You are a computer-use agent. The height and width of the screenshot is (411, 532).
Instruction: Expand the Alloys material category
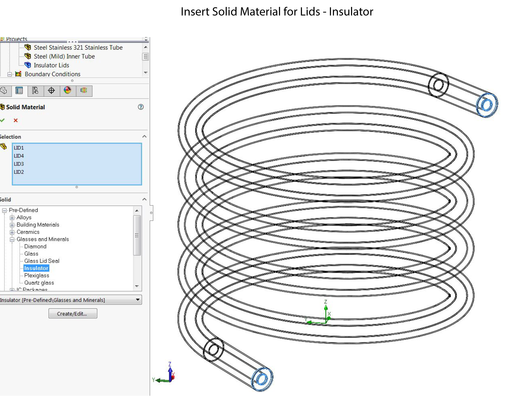(x=12, y=218)
